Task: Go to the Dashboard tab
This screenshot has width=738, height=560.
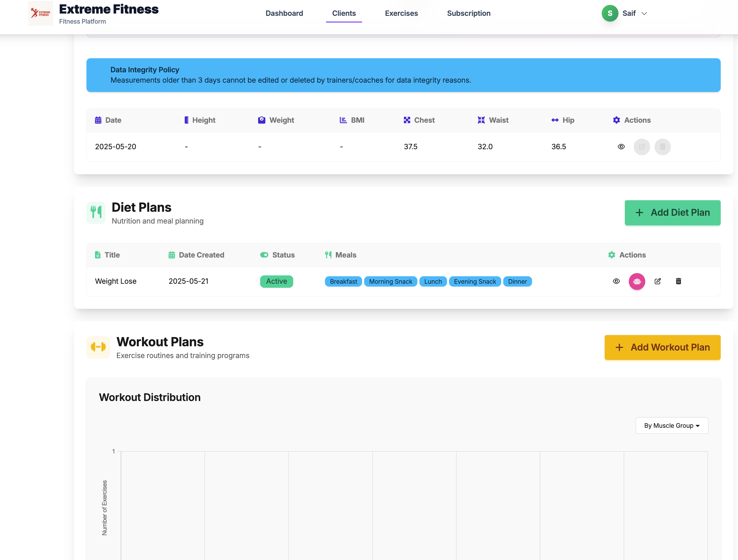Action: [x=284, y=13]
